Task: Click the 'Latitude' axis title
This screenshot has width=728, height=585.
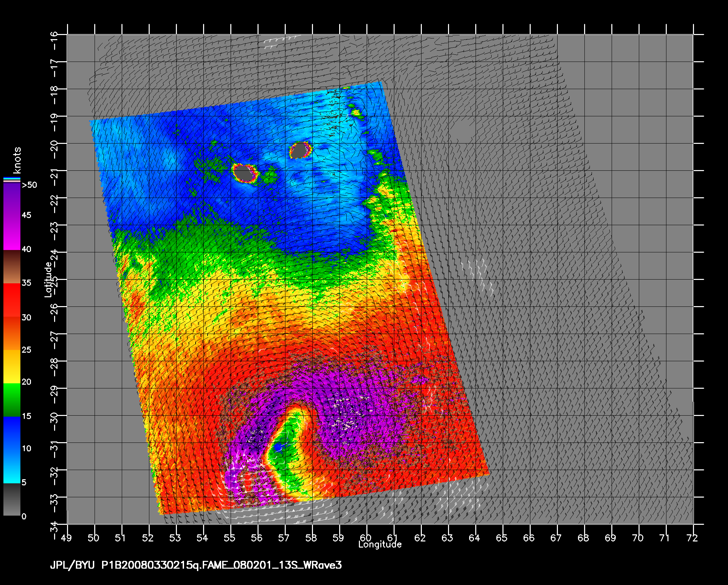Action: click(49, 279)
